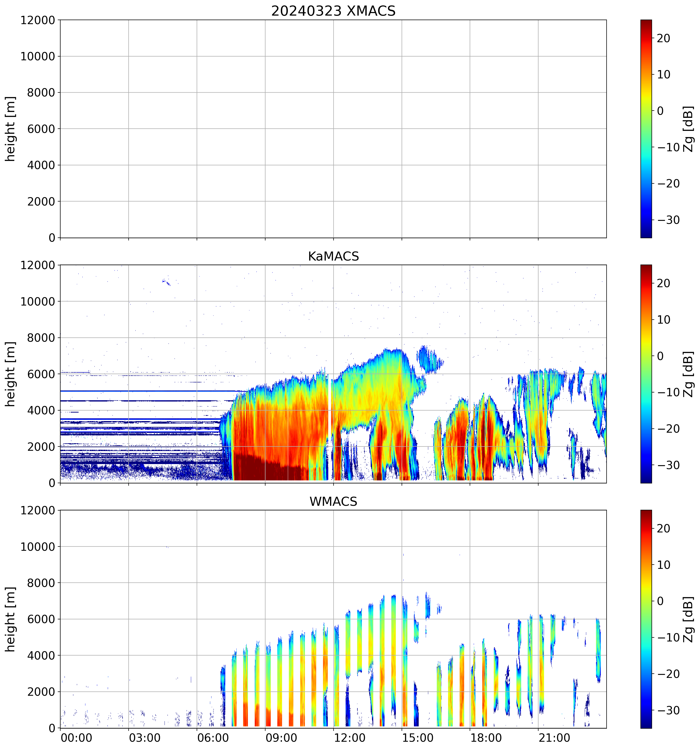Click the WMACS panel colorbar

pos(646,619)
